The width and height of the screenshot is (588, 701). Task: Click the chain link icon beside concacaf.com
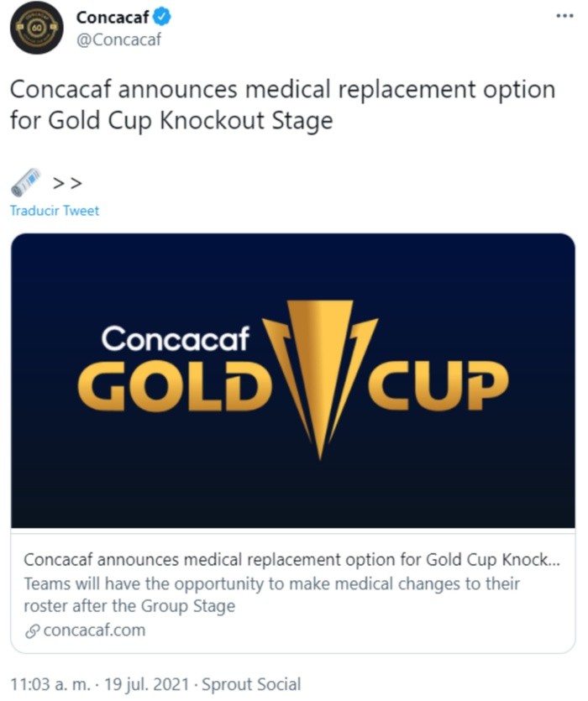[32, 630]
